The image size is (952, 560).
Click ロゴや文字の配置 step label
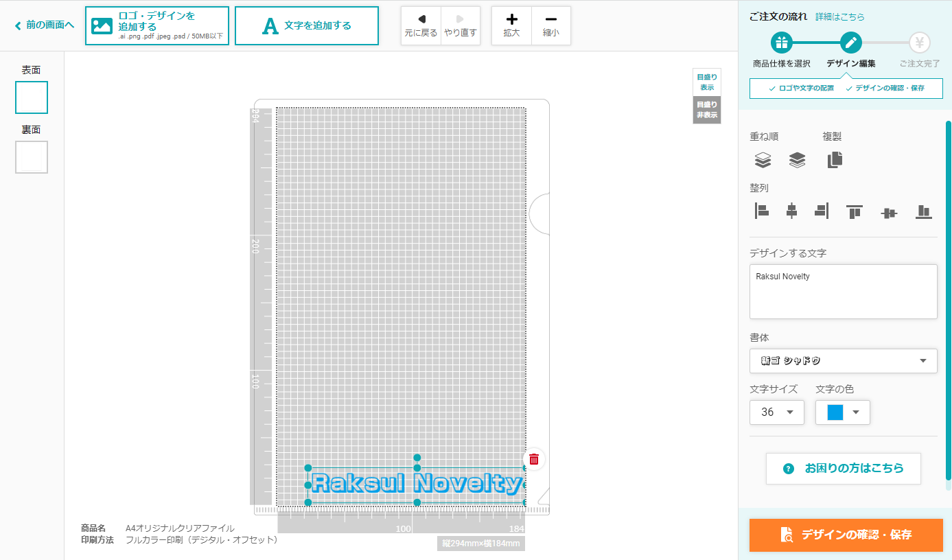(x=802, y=89)
